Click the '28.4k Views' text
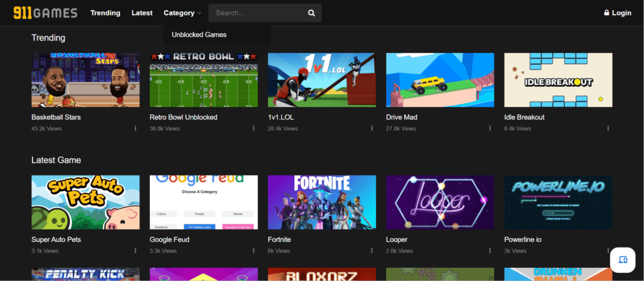This screenshot has width=644, height=281. tap(283, 129)
